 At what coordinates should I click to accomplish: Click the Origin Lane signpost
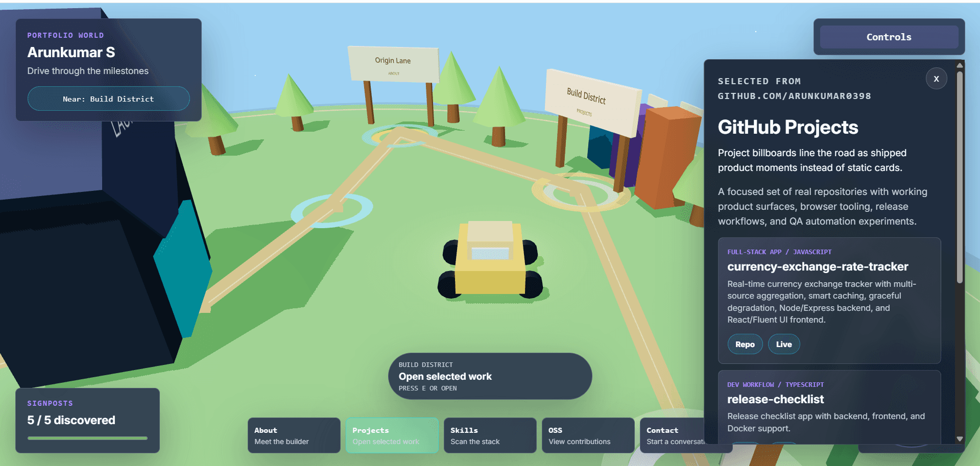pos(393,64)
